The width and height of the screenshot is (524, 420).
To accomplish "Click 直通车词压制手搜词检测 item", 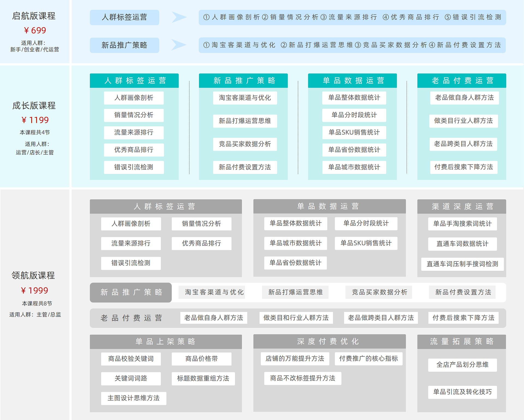I will coord(462,264).
